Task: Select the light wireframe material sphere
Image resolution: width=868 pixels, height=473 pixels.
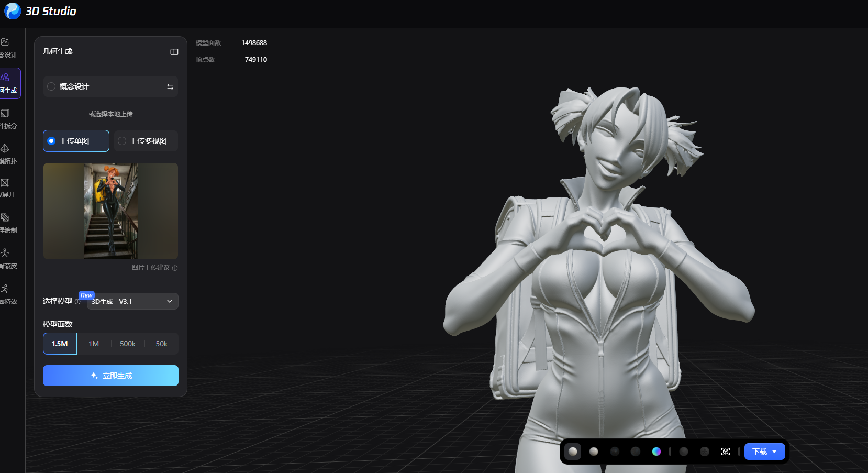Action: coord(594,452)
